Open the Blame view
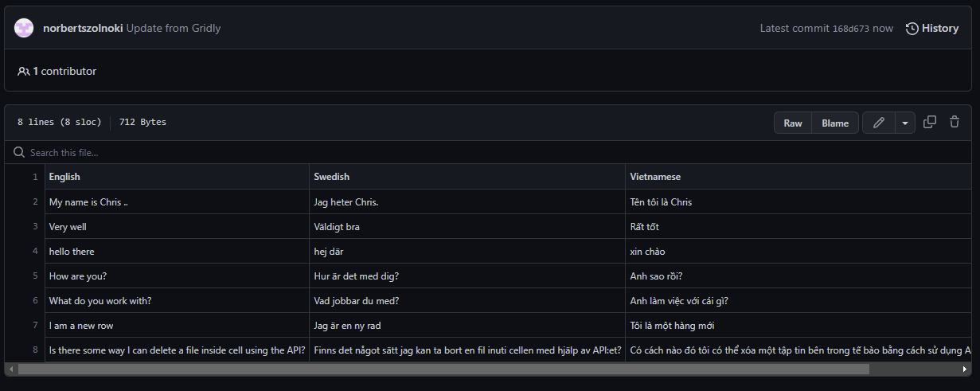The image size is (980, 391). (x=835, y=123)
